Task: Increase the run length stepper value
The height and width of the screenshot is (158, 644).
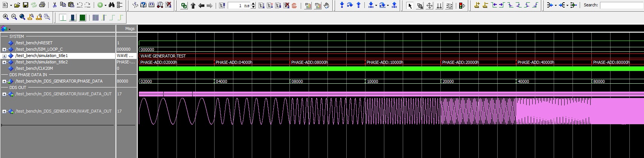Action: (253, 4)
